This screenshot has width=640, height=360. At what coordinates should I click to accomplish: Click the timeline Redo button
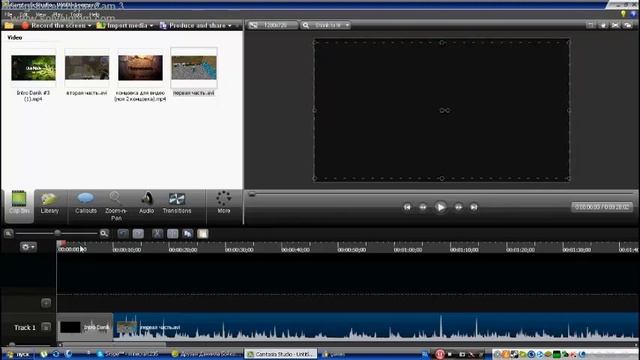(x=138, y=233)
